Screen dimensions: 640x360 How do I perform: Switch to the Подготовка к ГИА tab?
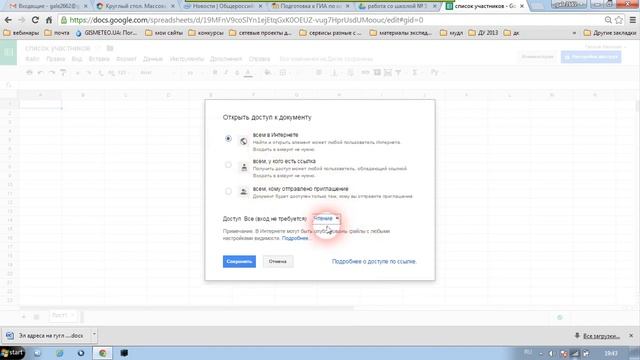[x=309, y=6]
